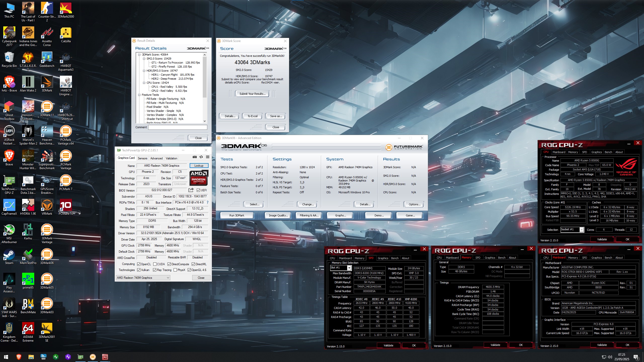Collapse the SM2.0 Score tree node
The height and width of the screenshot is (362, 644).
click(144, 59)
